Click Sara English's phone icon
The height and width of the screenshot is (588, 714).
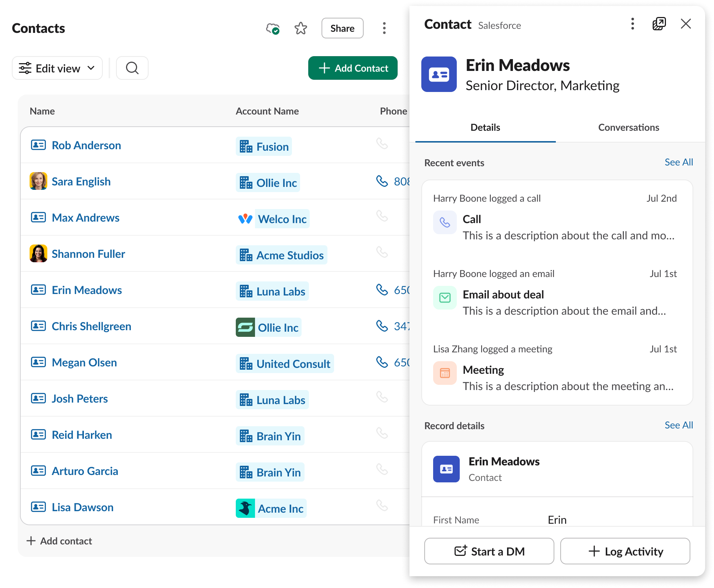click(382, 181)
